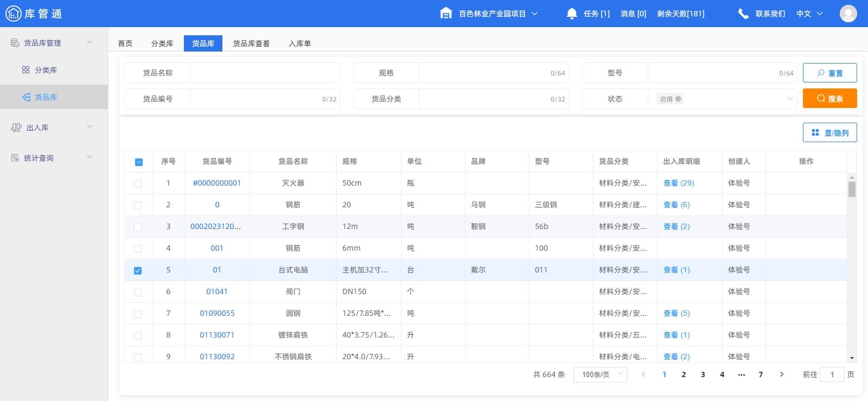Click 查看 (5) for 圆钢

[676, 314]
